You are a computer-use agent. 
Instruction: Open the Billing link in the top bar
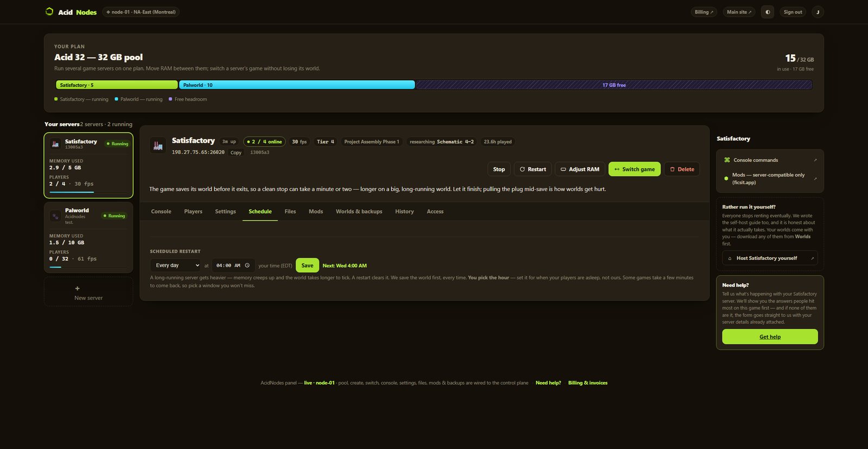[x=704, y=12]
